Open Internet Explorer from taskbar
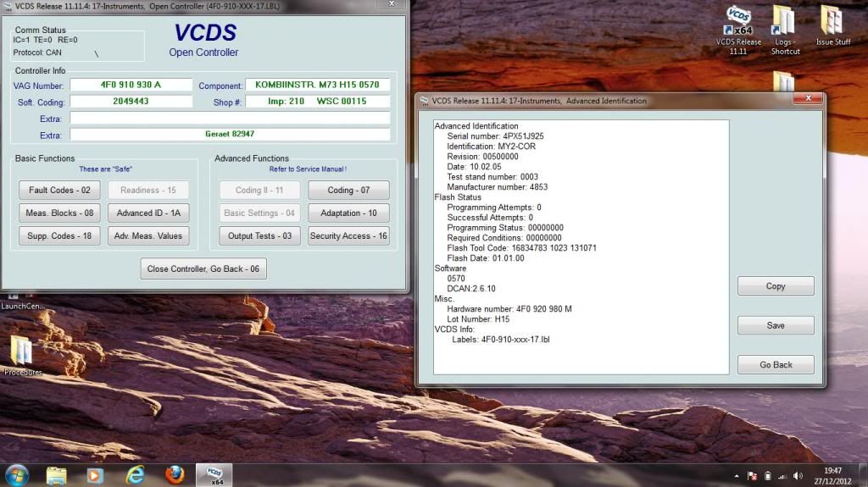 (x=135, y=475)
